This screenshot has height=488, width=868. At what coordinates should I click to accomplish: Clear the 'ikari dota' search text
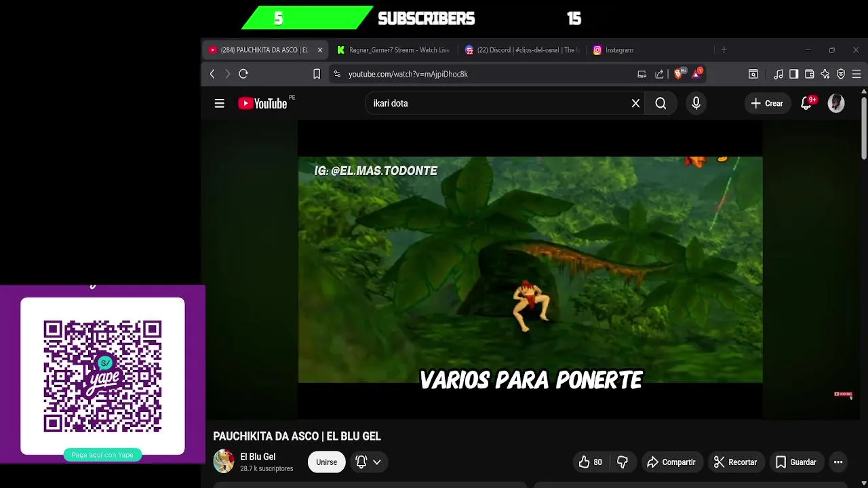[635, 104]
